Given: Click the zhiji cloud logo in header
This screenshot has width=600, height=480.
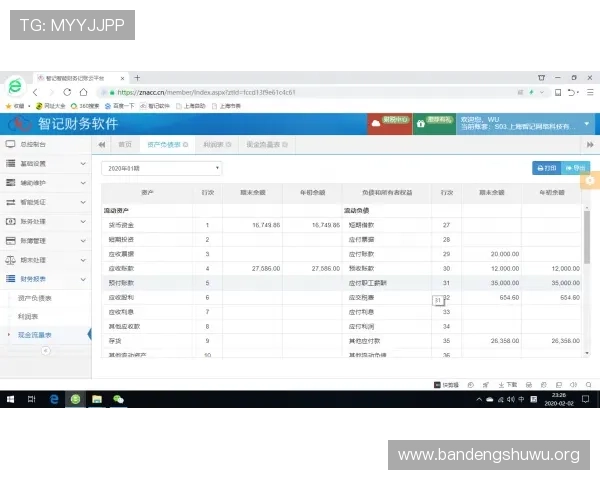Looking at the screenshot, I should (20, 124).
